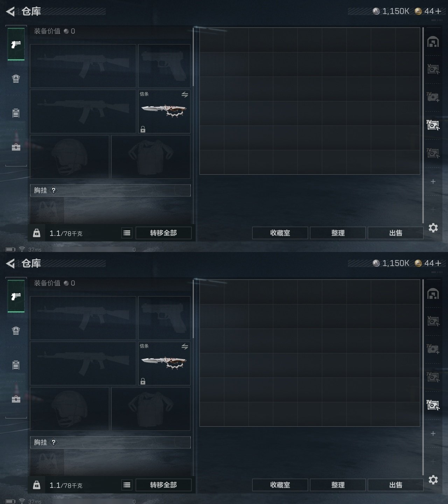The image size is (448, 504).
Task: Open the briefcase safe-box tab, lower screen
Action: pos(16,399)
